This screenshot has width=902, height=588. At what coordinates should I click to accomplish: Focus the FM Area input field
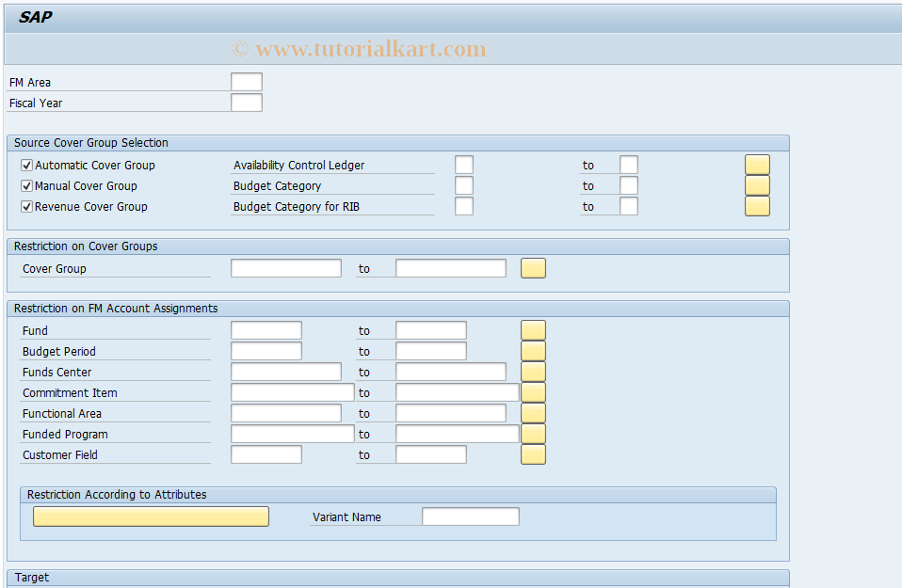pyautogui.click(x=246, y=82)
